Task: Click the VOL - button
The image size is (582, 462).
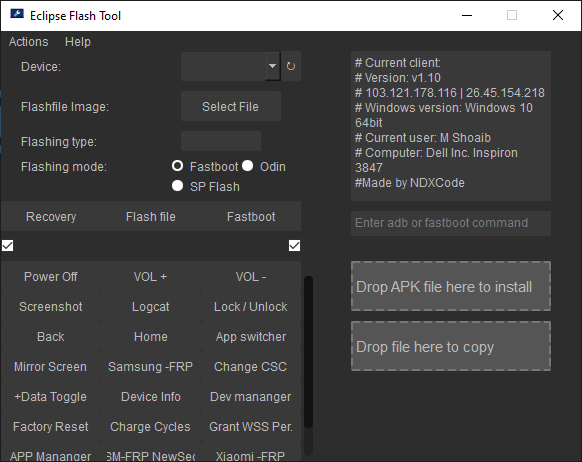Action: (x=251, y=277)
